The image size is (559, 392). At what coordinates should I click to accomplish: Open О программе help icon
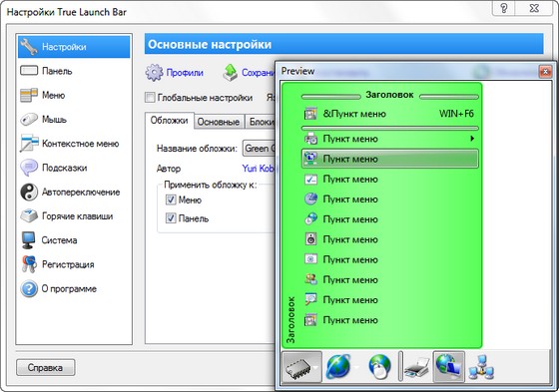[29, 288]
